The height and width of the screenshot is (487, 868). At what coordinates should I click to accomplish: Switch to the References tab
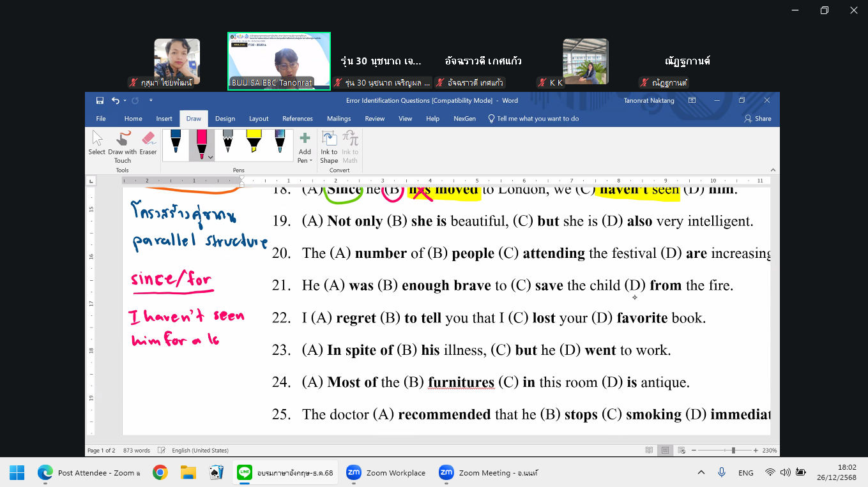pos(298,119)
